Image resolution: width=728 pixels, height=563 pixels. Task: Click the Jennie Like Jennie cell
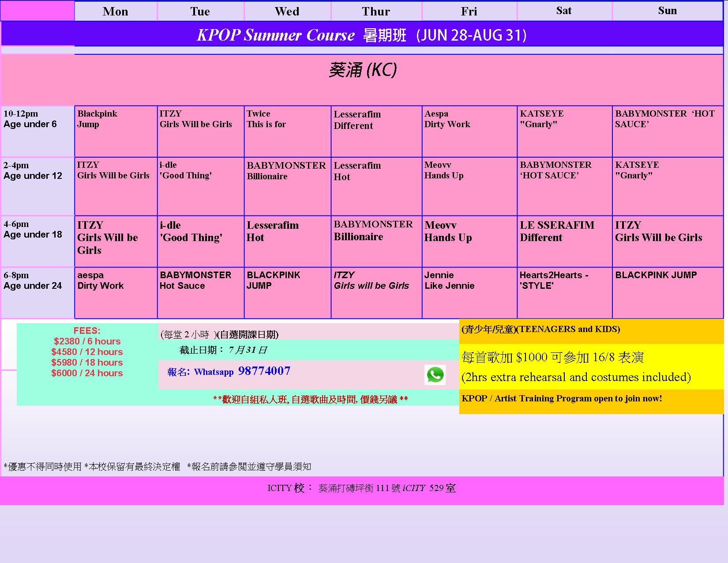tap(469, 292)
